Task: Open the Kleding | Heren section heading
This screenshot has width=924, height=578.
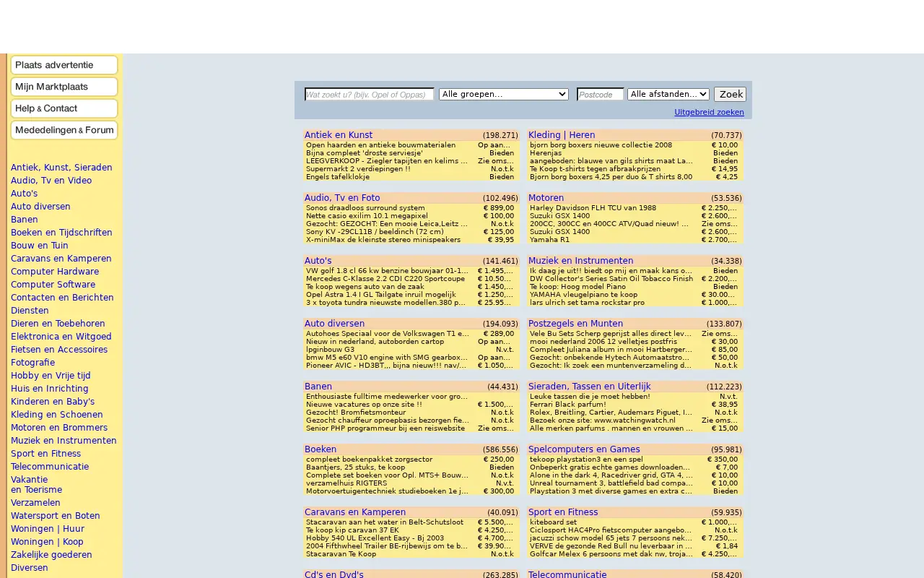Action: pyautogui.click(x=562, y=135)
